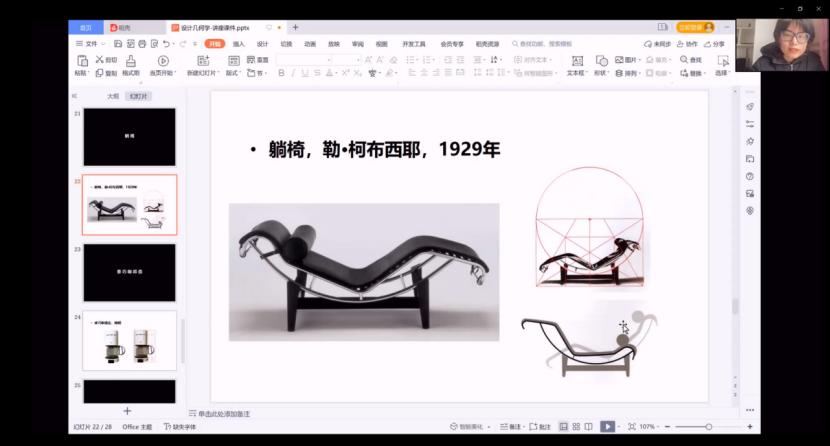This screenshot has height=446, width=830.
Task: Toggle Strikethrough formatting
Action: coord(317,73)
